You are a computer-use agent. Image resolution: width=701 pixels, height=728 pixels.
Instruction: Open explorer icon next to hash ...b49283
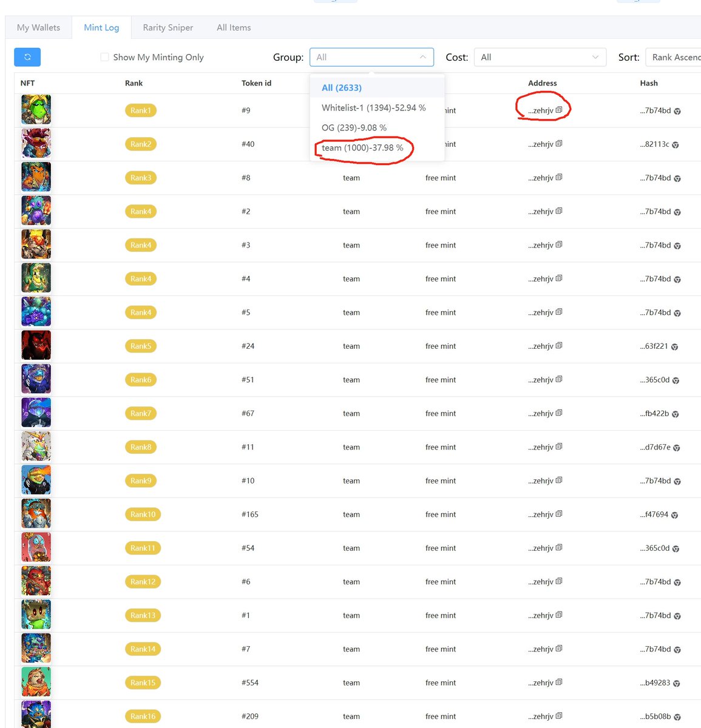click(x=677, y=684)
